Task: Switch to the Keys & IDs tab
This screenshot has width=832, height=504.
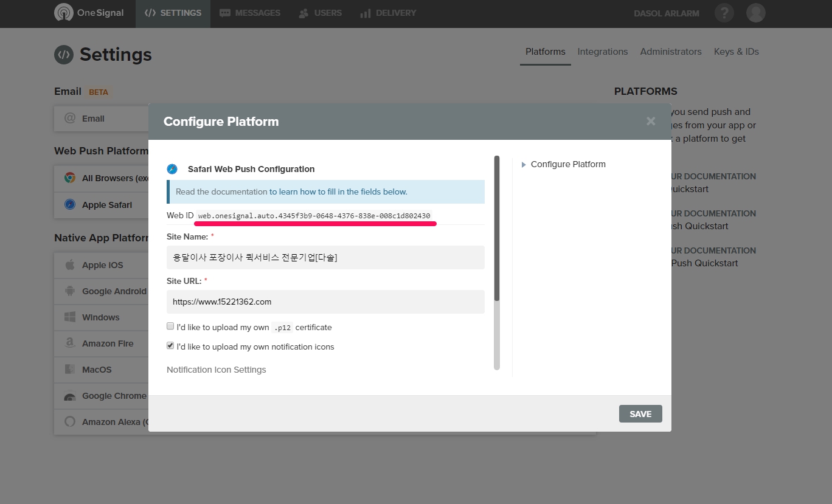Action: click(736, 52)
